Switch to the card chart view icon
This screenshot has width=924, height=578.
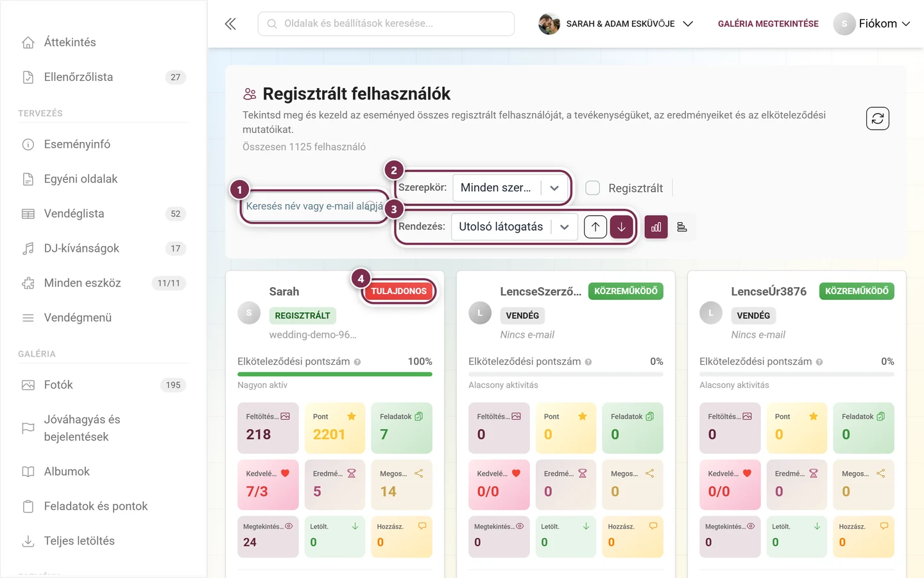click(656, 227)
